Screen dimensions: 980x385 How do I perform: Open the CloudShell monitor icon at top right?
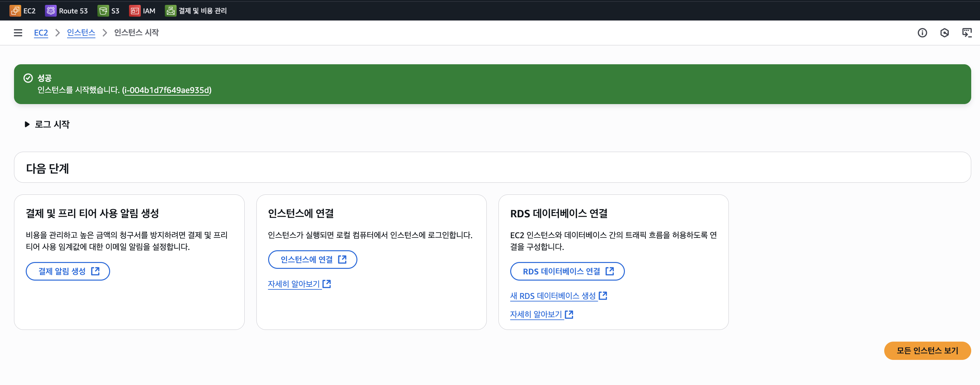[967, 33]
